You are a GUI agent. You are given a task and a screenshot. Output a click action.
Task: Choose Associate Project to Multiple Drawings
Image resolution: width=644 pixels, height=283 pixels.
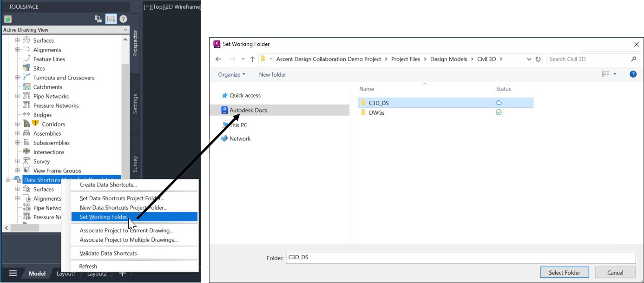[x=134, y=240]
